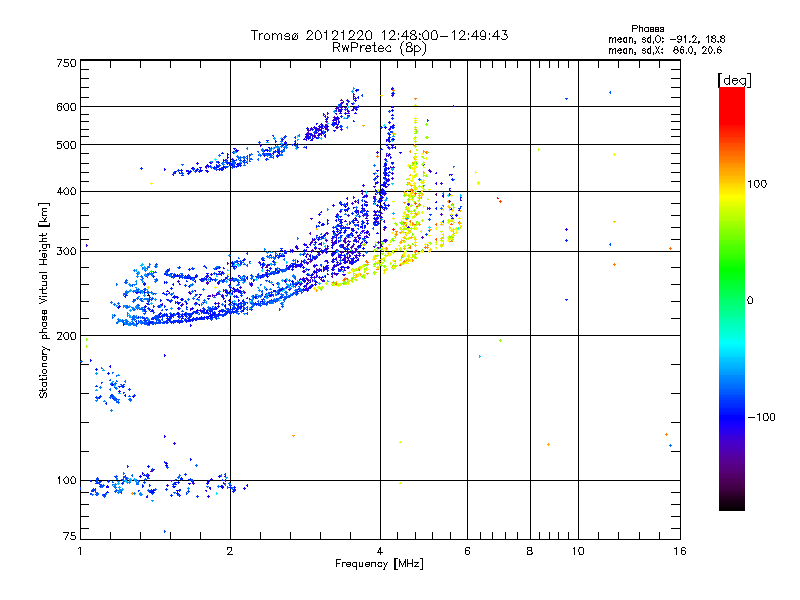Click the plot title 'Tromsø 20121220 12:48:00-12:49:43'
The width and height of the screenshot is (800, 600).
(x=379, y=35)
